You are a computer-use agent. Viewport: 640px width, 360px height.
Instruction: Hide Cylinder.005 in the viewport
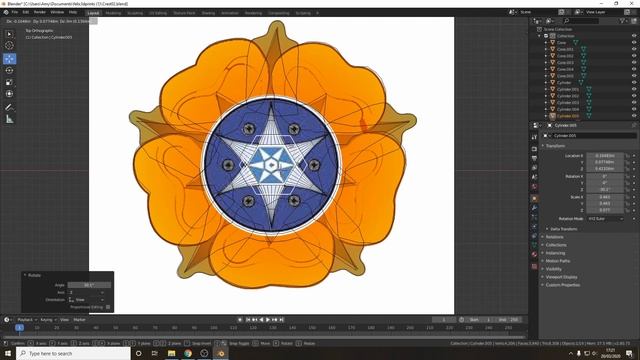[634, 116]
